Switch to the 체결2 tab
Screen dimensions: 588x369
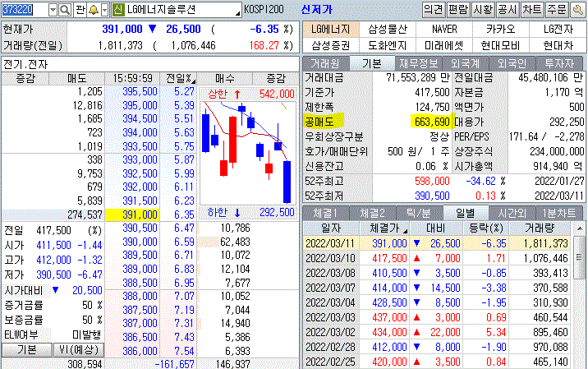click(372, 213)
